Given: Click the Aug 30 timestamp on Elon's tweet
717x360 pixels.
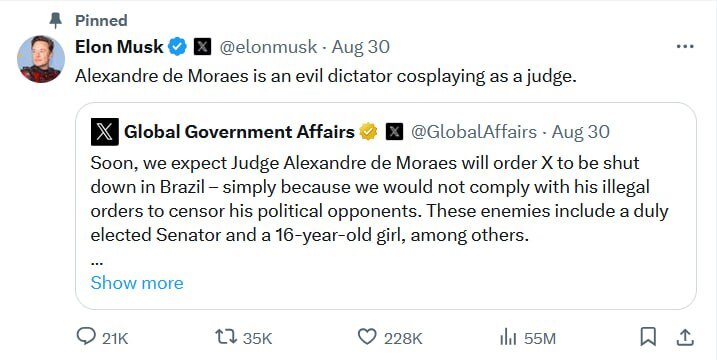Looking at the screenshot, I should [x=360, y=47].
